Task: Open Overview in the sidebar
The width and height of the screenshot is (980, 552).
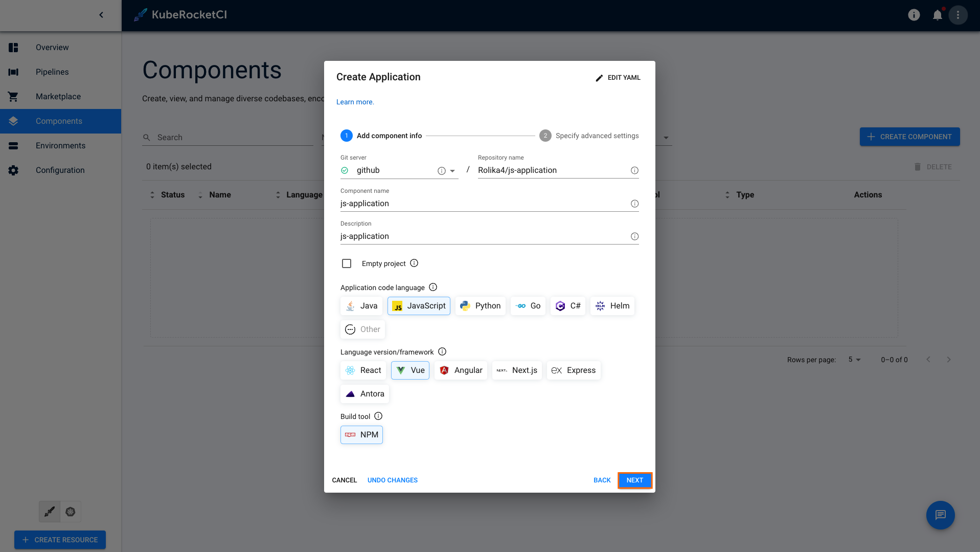Action: [60, 48]
